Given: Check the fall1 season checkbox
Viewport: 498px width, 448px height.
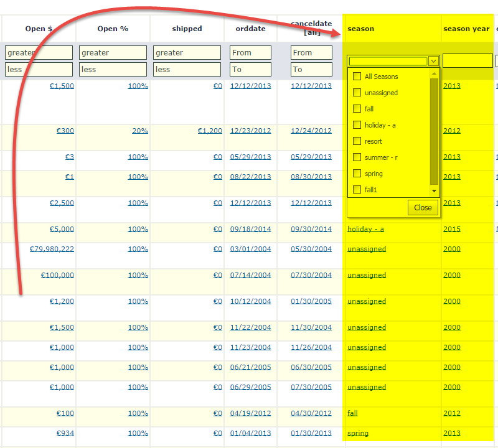Looking at the screenshot, I should point(357,190).
